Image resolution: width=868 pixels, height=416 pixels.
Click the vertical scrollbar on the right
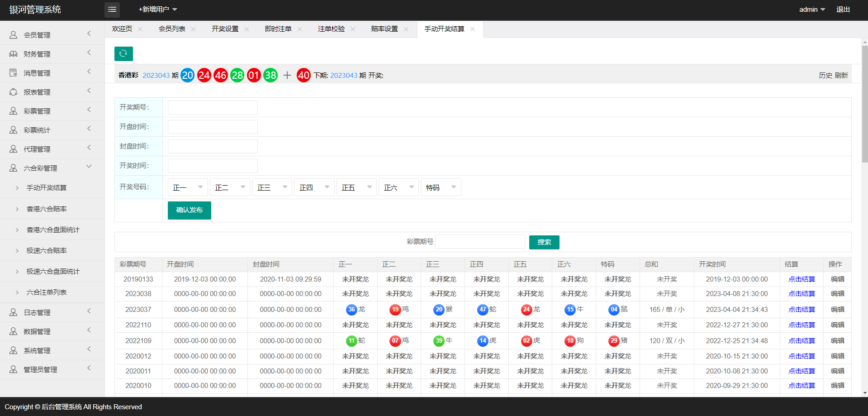coord(864,104)
